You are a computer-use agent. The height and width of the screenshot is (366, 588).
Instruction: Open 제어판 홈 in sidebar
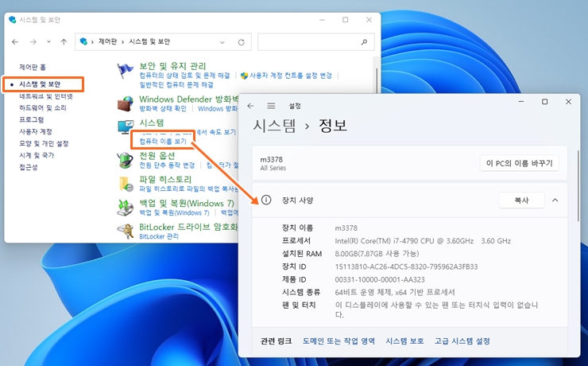pyautogui.click(x=33, y=67)
